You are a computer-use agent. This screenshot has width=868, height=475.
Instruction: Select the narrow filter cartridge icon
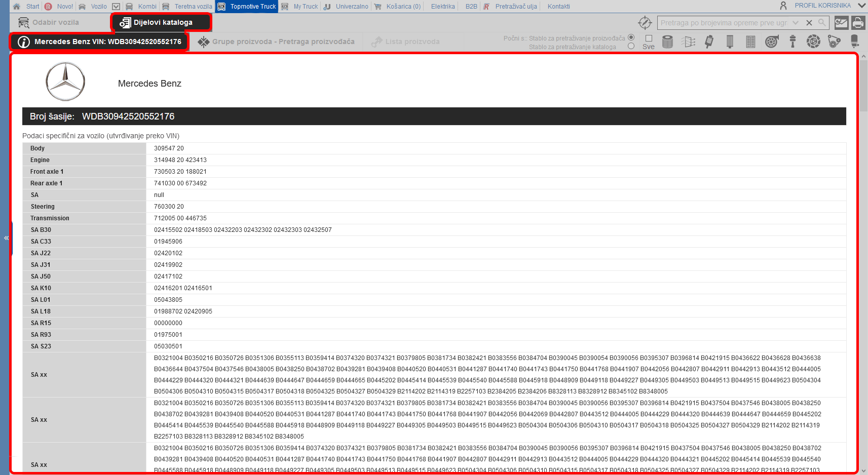tap(730, 42)
